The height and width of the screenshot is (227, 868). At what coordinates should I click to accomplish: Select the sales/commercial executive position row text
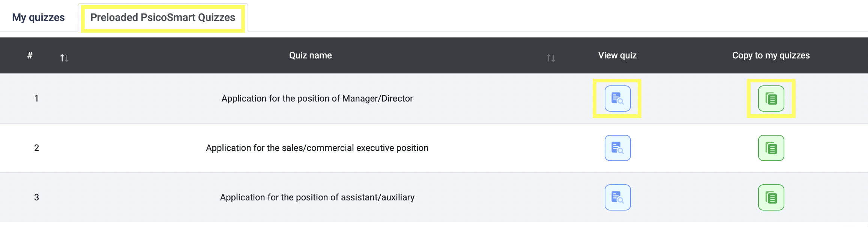click(317, 148)
